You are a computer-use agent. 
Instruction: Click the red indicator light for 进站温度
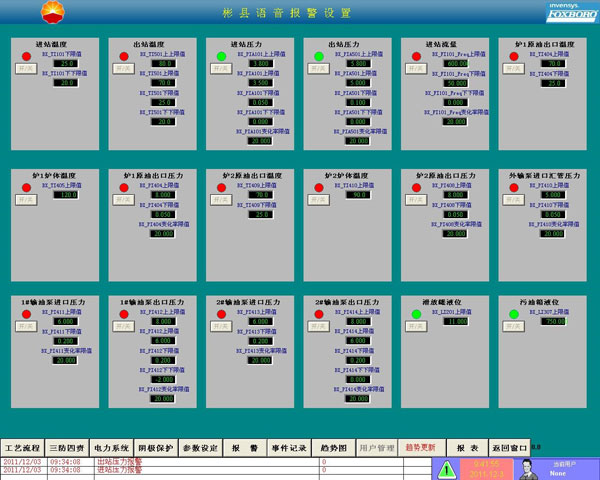point(27,56)
